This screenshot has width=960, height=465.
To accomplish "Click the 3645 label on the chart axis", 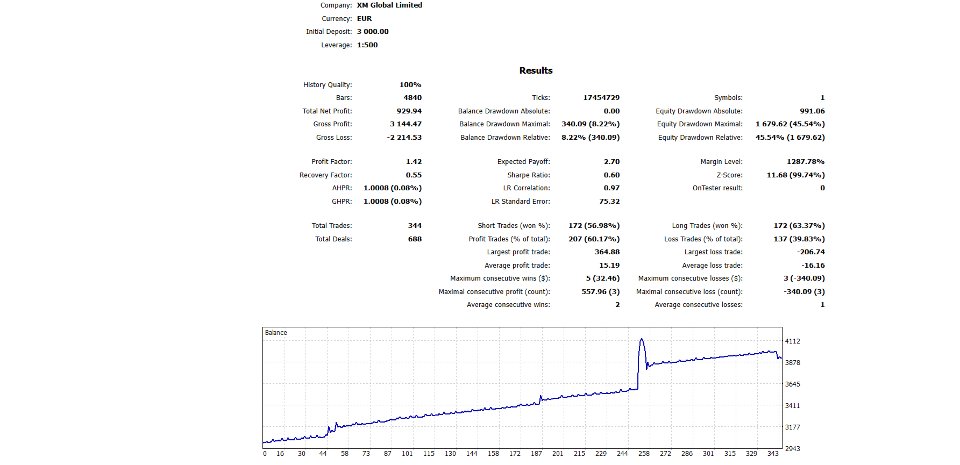I will point(792,384).
